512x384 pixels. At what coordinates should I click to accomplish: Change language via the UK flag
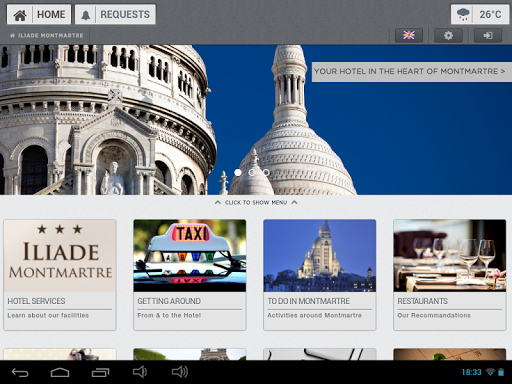tap(409, 35)
